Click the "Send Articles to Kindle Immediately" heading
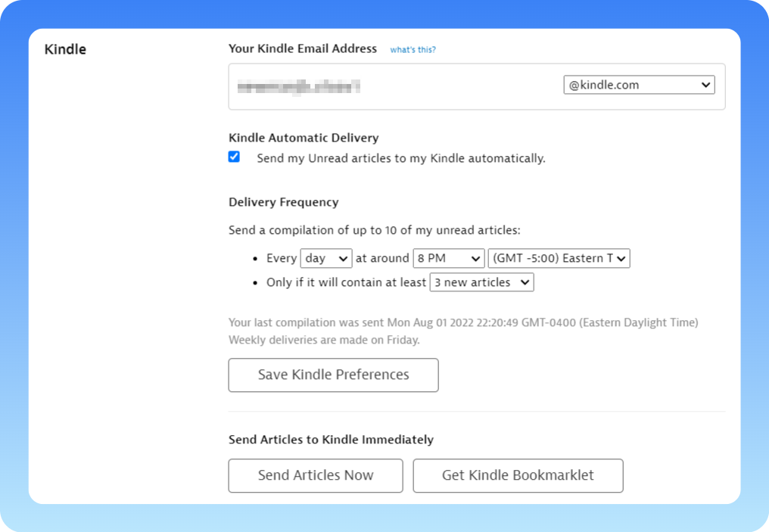This screenshot has height=532, width=769. (x=331, y=440)
